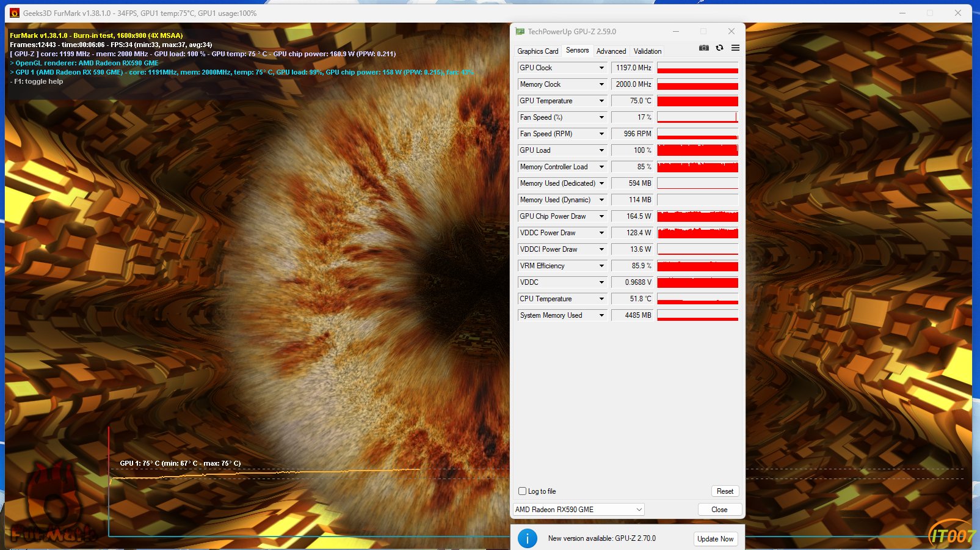Click the 164.5 W chip power value

pyautogui.click(x=633, y=216)
